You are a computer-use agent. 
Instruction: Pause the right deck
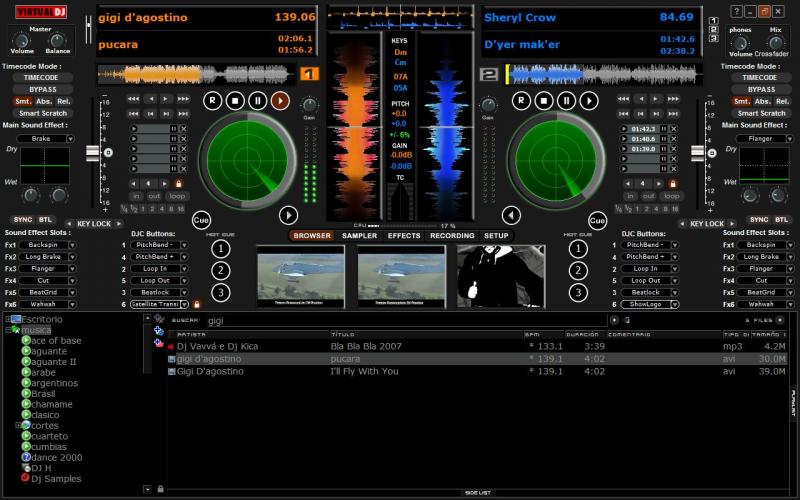[566, 101]
